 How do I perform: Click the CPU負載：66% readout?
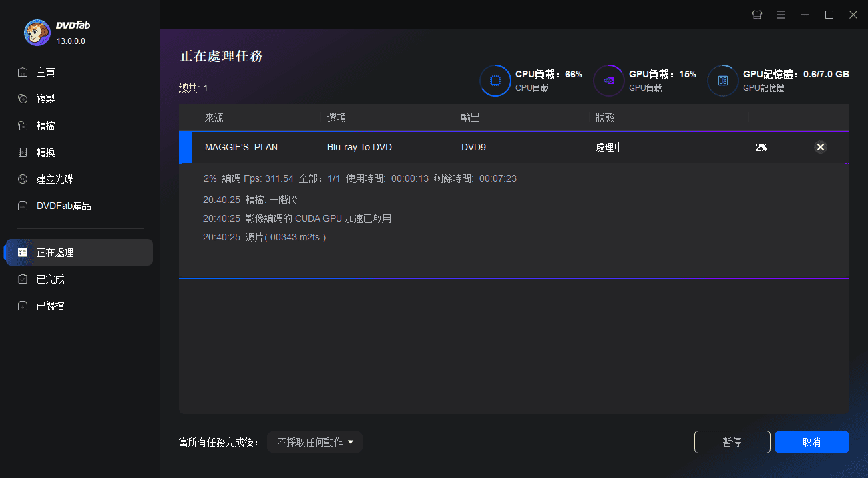pos(549,74)
